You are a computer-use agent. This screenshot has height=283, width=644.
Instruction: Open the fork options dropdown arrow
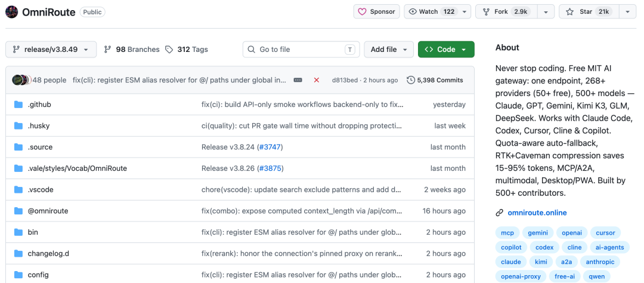(x=546, y=11)
